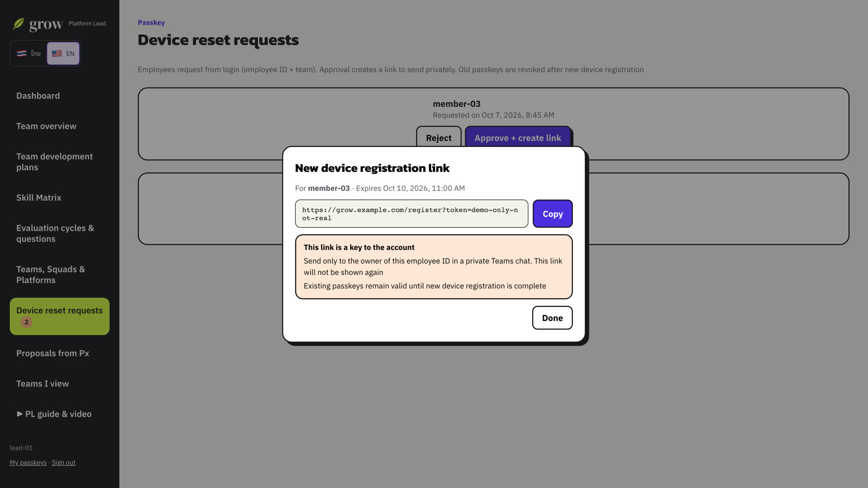Switch language to EN
The width and height of the screenshot is (868, 488).
pos(63,53)
